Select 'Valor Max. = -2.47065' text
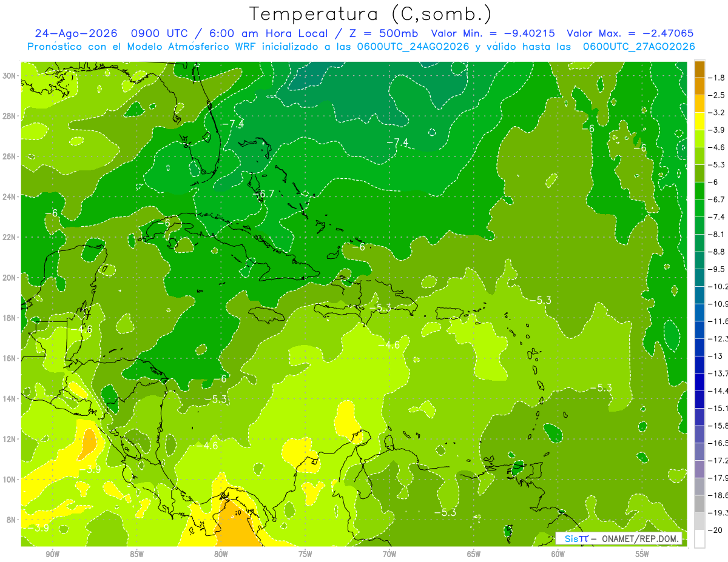The width and height of the screenshot is (728, 562). [x=629, y=33]
